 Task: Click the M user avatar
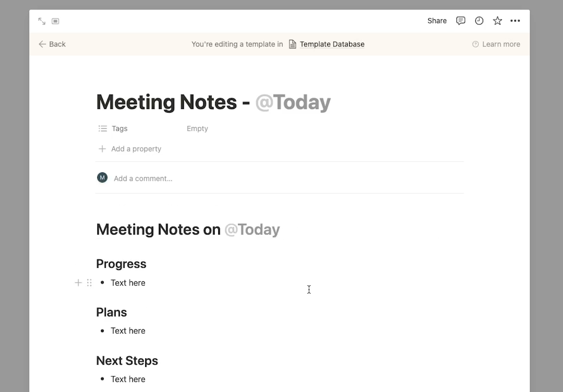pos(102,178)
